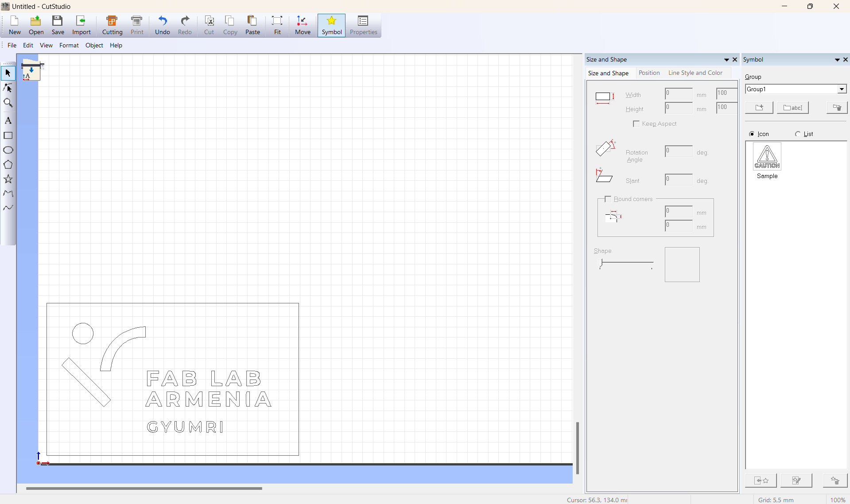Viewport: 850px width, 504px height.
Task: Select the Text tool
Action: click(x=8, y=120)
